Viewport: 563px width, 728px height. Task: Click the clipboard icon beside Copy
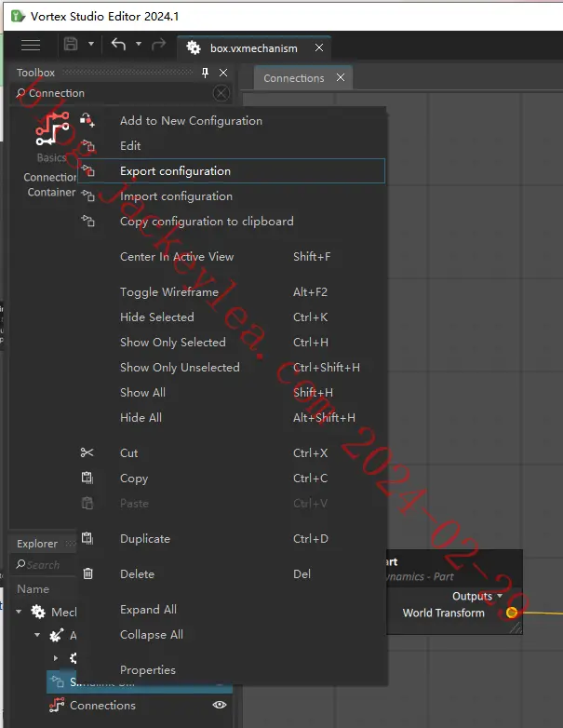coord(87,478)
